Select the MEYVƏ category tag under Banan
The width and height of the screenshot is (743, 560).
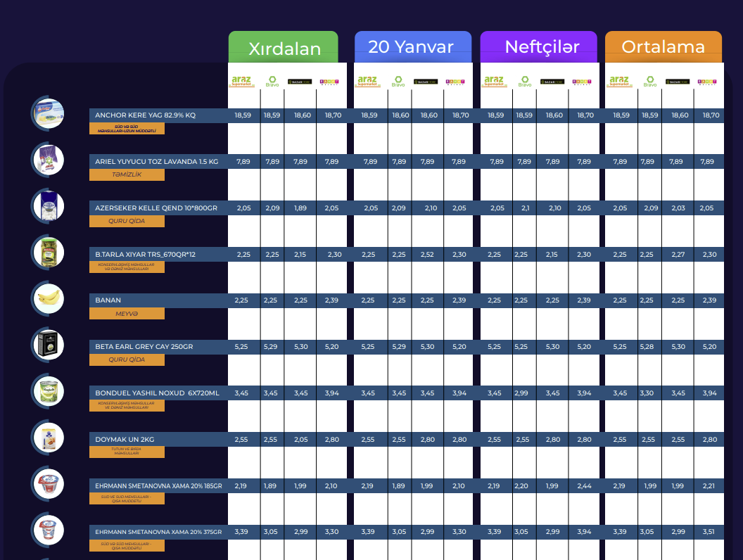click(127, 314)
